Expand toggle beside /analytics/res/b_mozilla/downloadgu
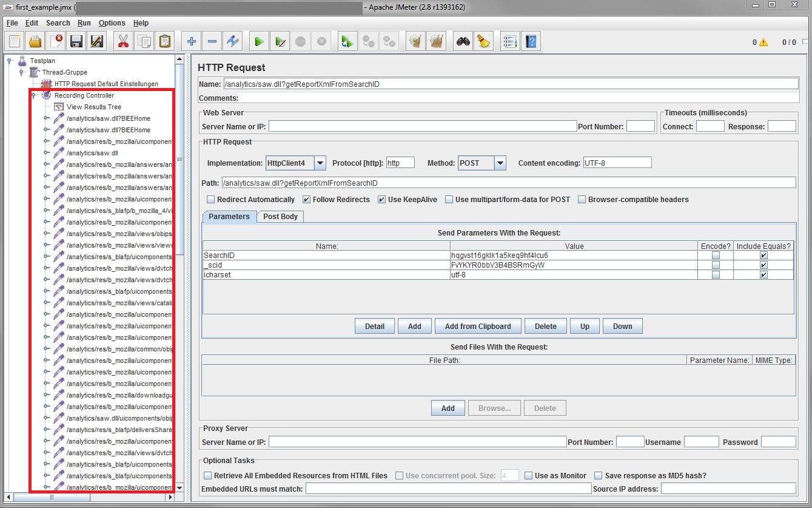812x508 pixels. tap(47, 395)
